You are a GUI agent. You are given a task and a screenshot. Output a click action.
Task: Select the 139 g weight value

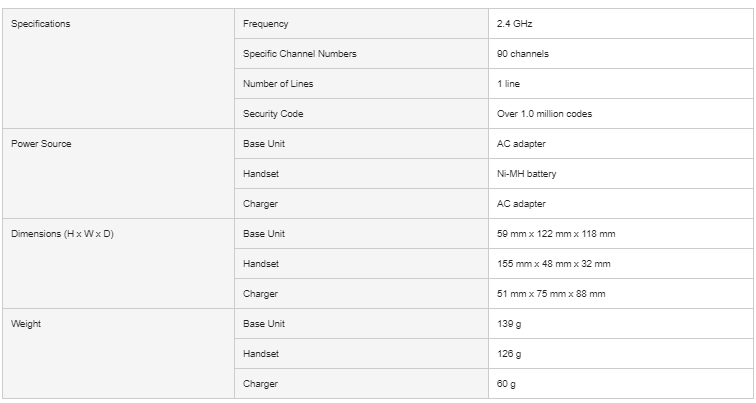click(509, 324)
